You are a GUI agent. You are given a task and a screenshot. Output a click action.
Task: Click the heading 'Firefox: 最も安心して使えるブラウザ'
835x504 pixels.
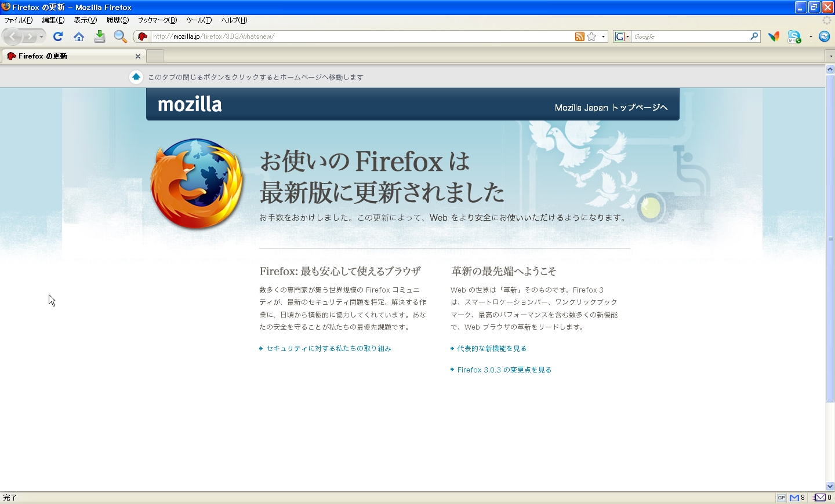pyautogui.click(x=340, y=271)
